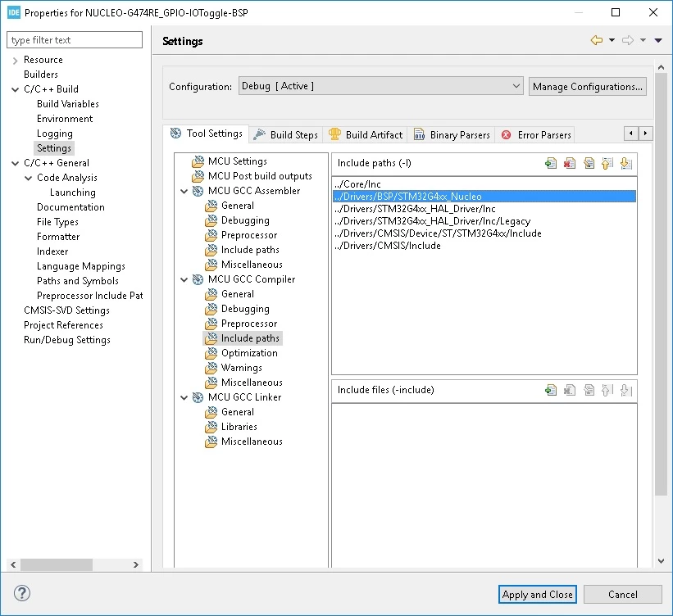Move selected include path down
Screen dimensions: 673x616
tap(626, 164)
